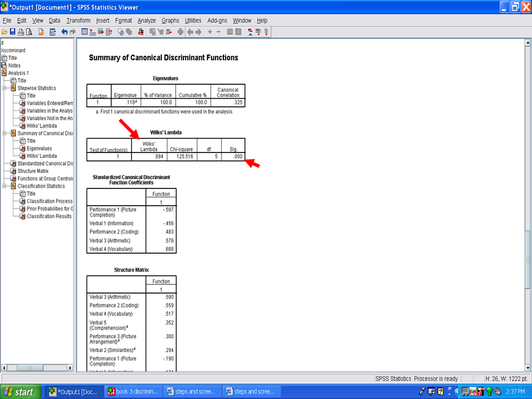Open the Analyze menu
The height and width of the screenshot is (399, 532).
pyautogui.click(x=147, y=21)
